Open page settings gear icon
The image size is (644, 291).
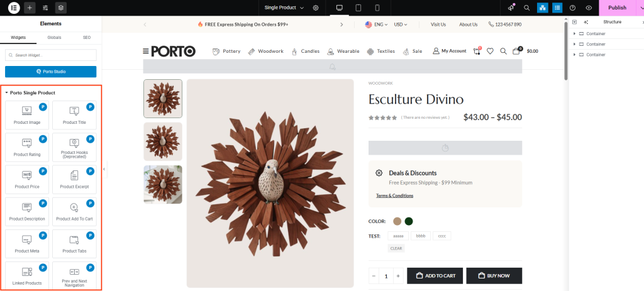coord(316,8)
